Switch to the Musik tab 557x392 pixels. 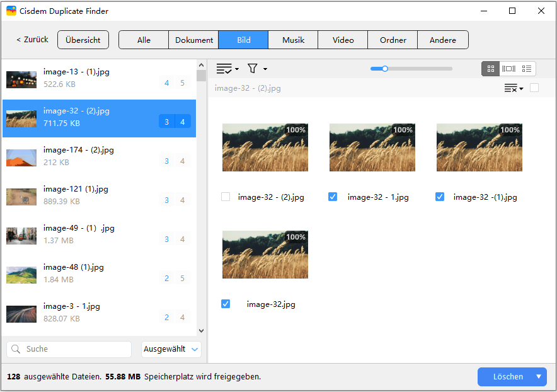tap(293, 40)
